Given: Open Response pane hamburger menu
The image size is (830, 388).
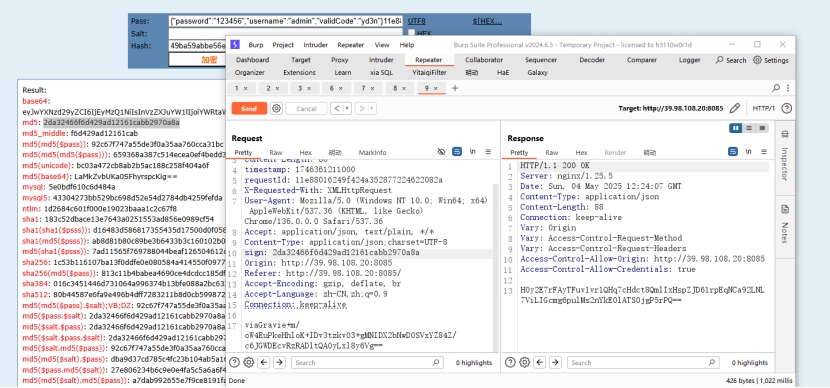Looking at the screenshot, I should (x=764, y=152).
